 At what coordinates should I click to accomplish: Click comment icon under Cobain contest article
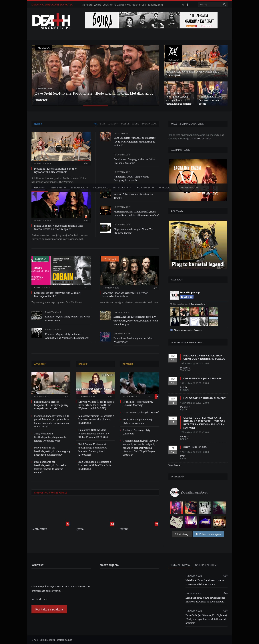click(x=85, y=288)
